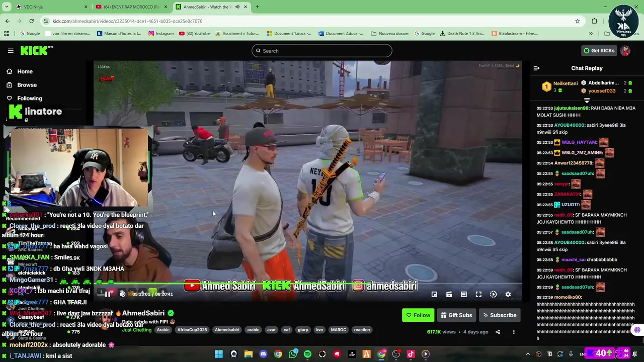644x362 pixels.
Task: Open the video player settings gear
Action: pyautogui.click(x=508, y=295)
